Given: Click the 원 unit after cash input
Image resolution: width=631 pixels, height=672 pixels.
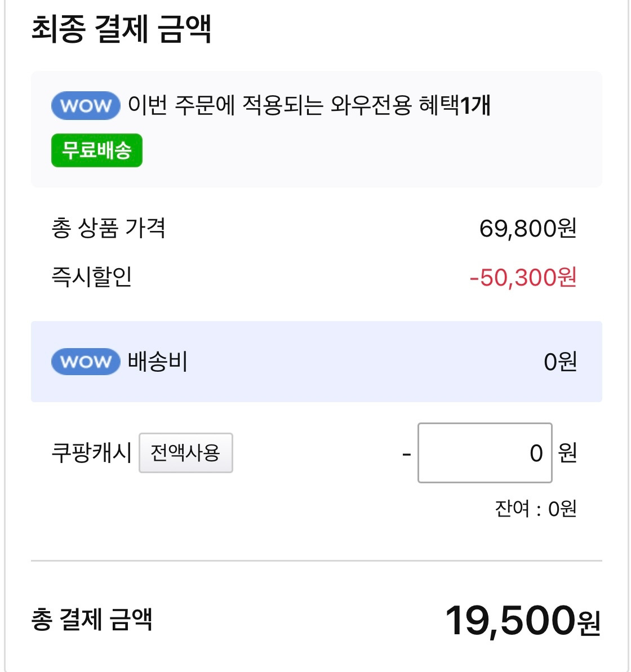Looking at the screenshot, I should tap(567, 453).
